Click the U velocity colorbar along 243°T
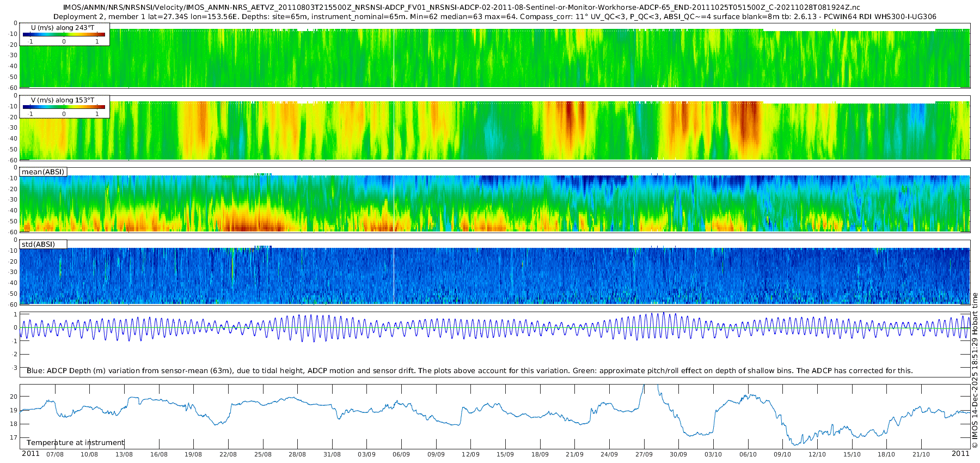Screen dimensions: 980x463 64,35
